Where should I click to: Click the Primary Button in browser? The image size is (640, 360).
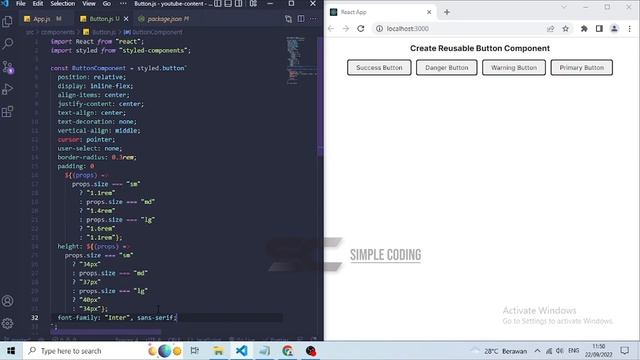point(582,68)
